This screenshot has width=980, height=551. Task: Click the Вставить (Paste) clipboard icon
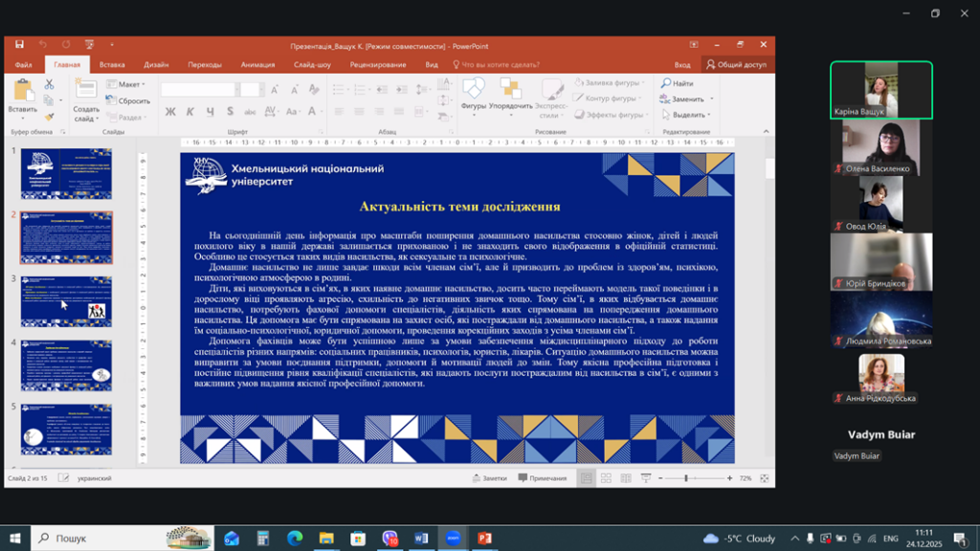coord(22,93)
